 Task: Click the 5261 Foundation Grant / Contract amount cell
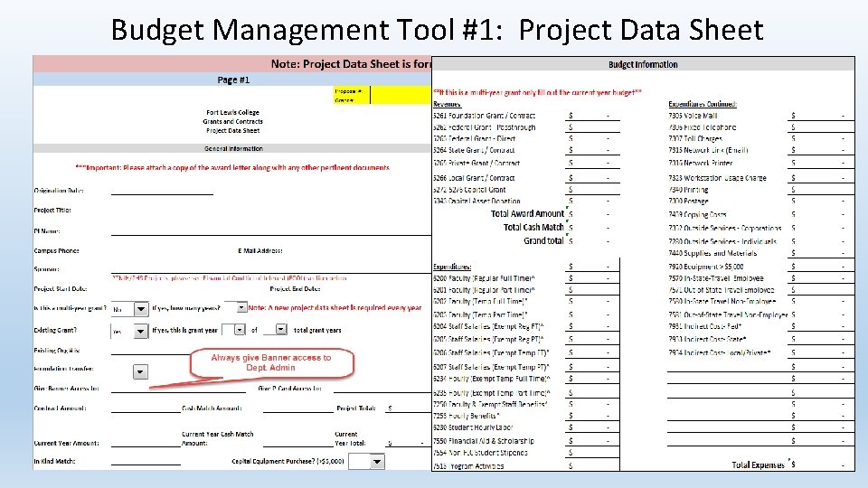(x=592, y=116)
